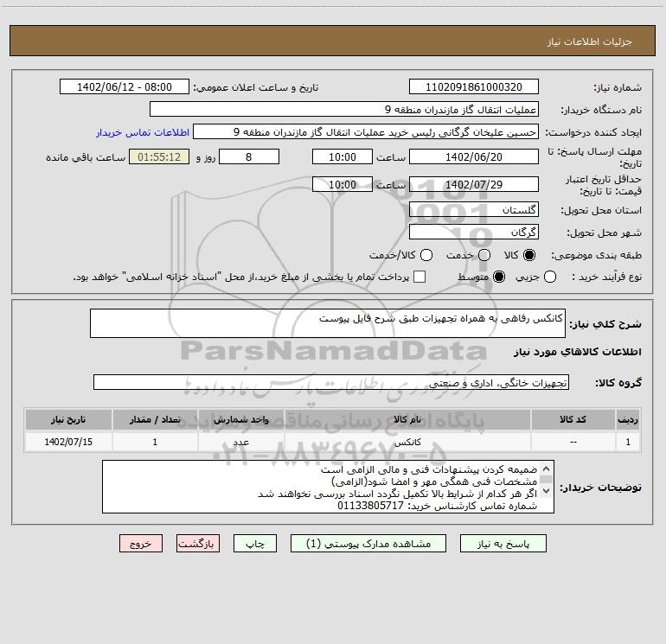Image resolution: width=666 pixels, height=644 pixels.
Task: Click the remaining time countdown 01:55:12
Action: 159,156
